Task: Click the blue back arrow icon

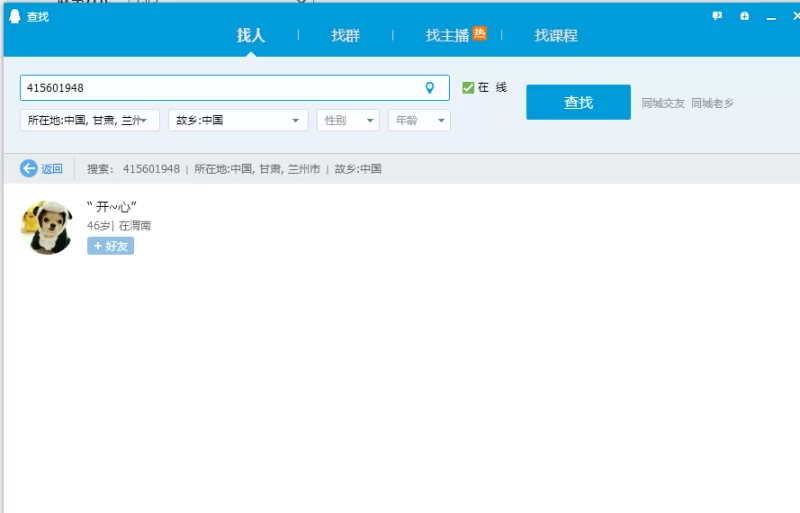Action: point(29,169)
